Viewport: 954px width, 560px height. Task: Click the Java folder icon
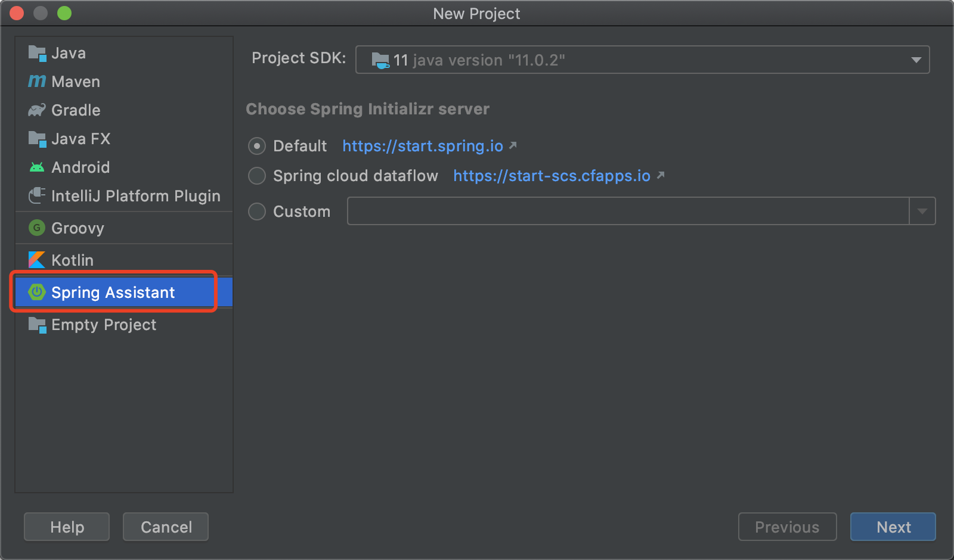37,53
